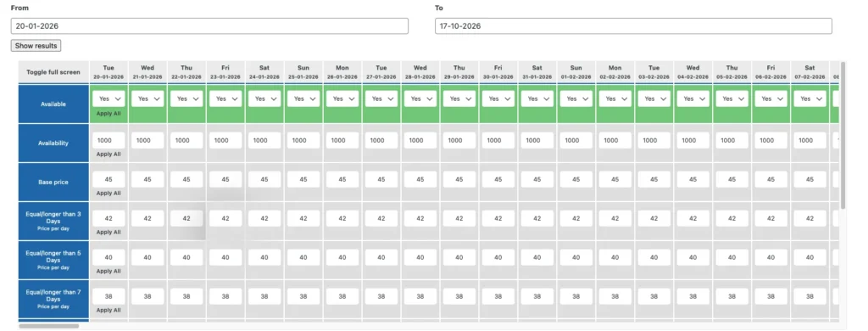Click the Show results button

[36, 46]
